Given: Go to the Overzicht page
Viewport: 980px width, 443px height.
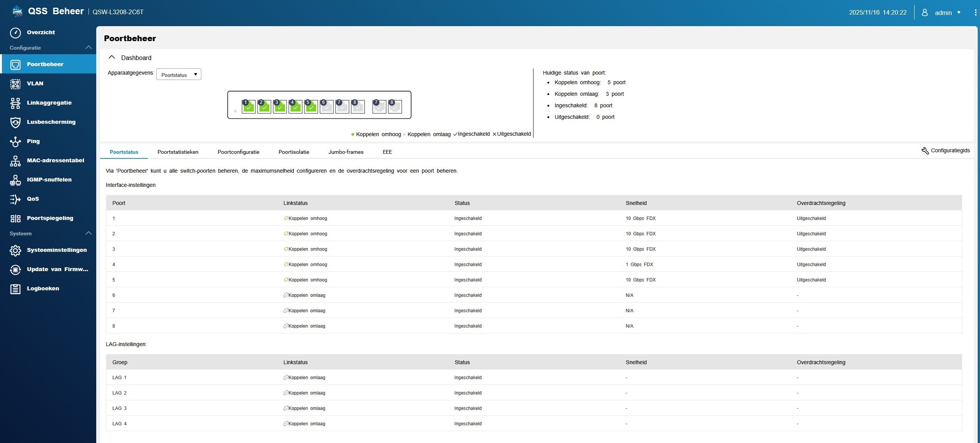Looking at the screenshot, I should tap(41, 33).
